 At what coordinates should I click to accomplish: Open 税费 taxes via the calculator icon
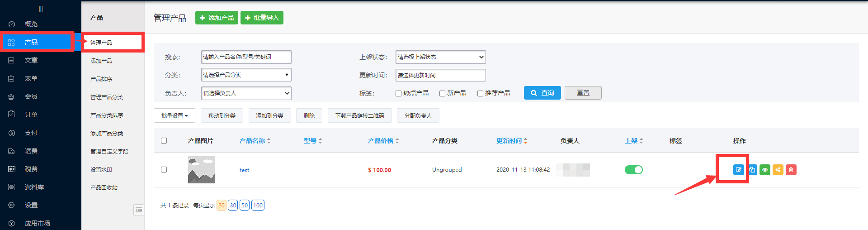point(12,169)
